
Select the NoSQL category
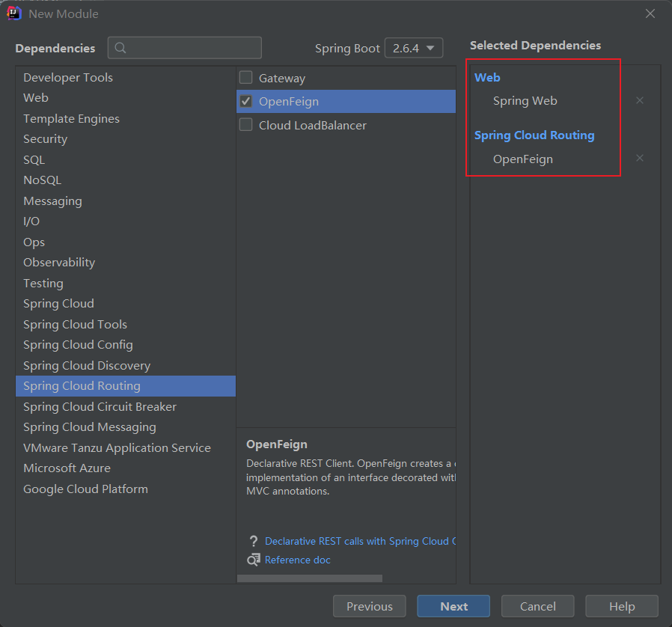tap(126, 180)
